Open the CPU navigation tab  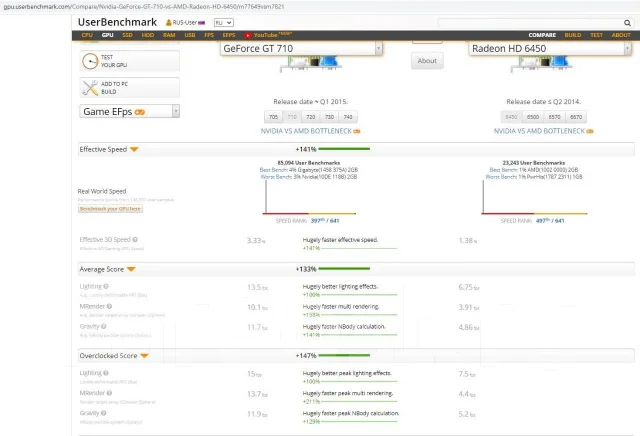[x=87, y=36]
